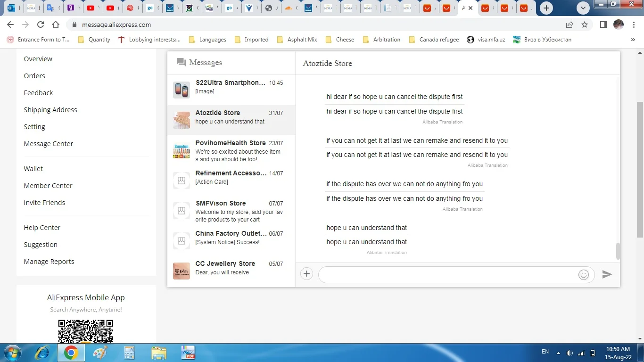View site information via the padlock icon

click(74, 25)
